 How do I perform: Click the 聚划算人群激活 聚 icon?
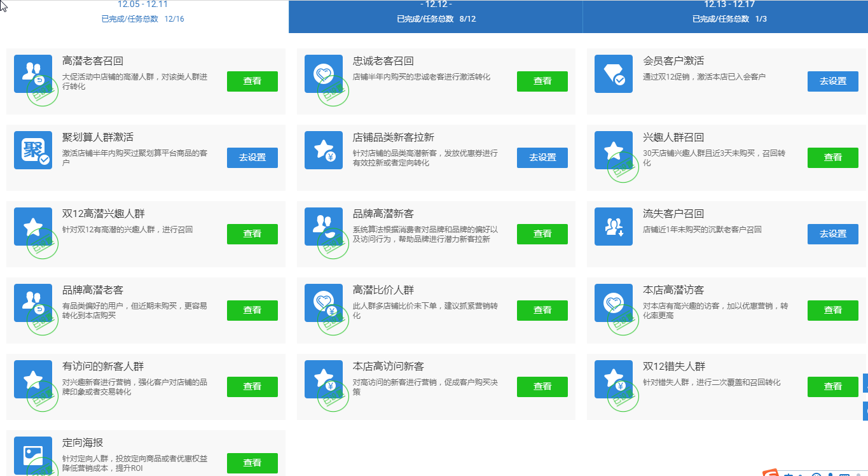click(x=33, y=150)
